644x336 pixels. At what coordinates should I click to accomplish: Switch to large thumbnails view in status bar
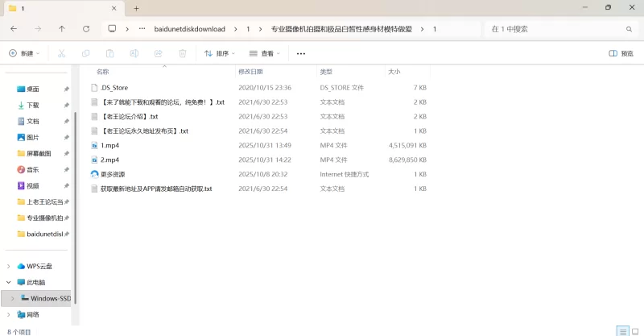click(x=635, y=330)
